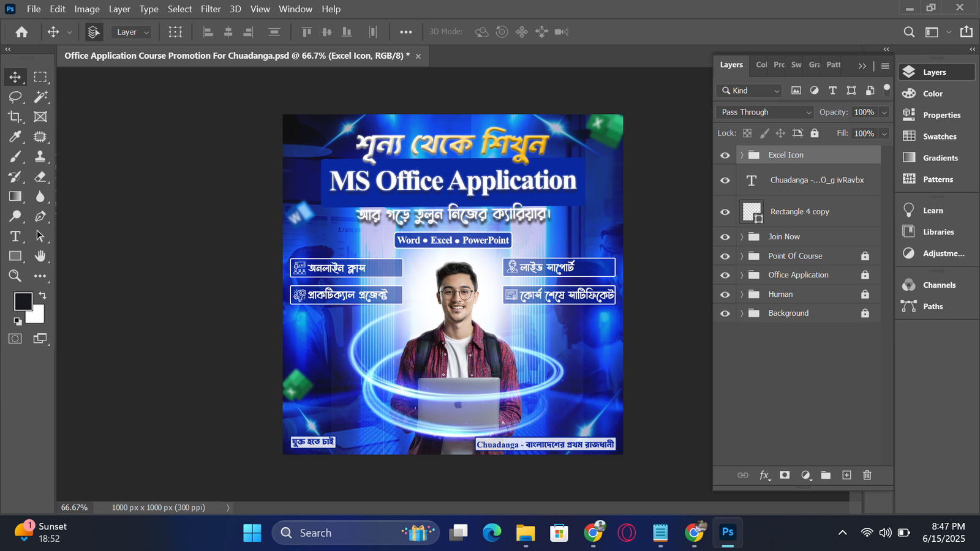Hide the Rectangle 4 copy layer
Viewport: 980px width, 551px height.
725,212
